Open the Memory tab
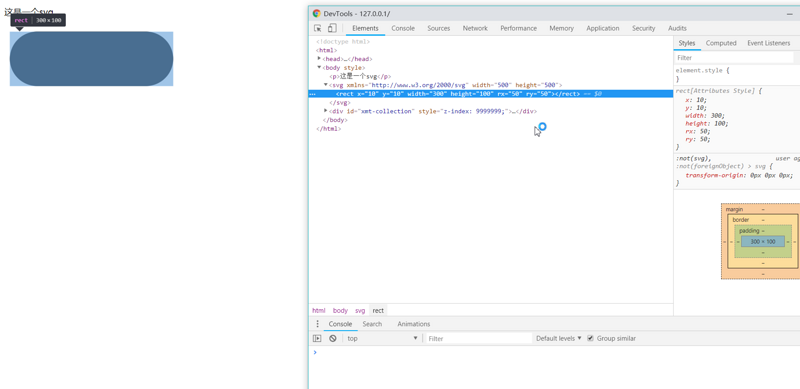 [x=561, y=28]
